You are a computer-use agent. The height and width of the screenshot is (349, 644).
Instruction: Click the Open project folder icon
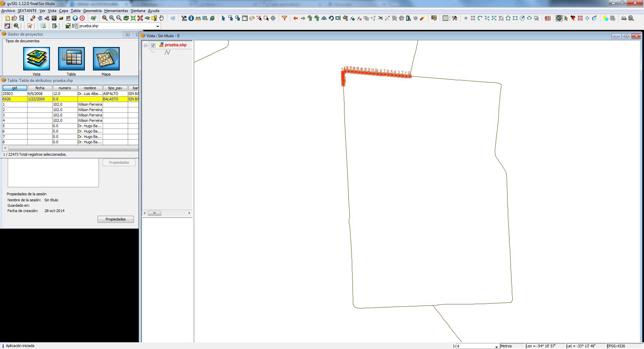point(14,18)
